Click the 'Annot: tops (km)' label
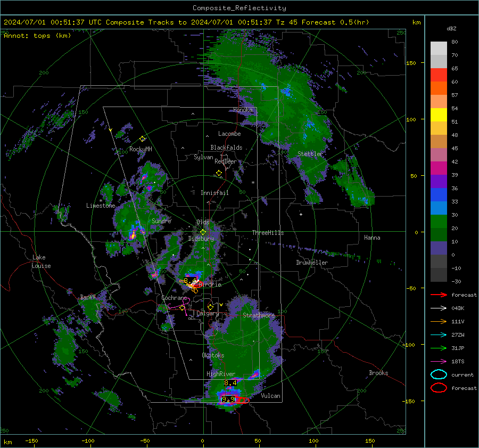Image resolution: width=479 pixels, height=448 pixels. click(x=37, y=36)
